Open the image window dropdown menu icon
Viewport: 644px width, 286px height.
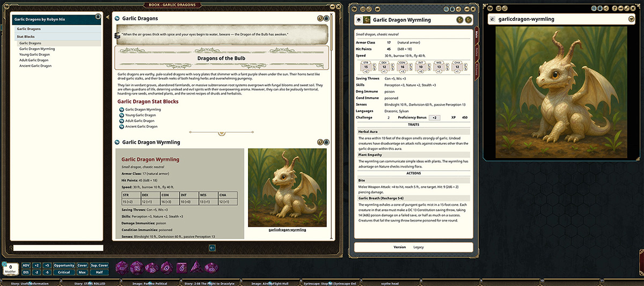[x=631, y=19]
